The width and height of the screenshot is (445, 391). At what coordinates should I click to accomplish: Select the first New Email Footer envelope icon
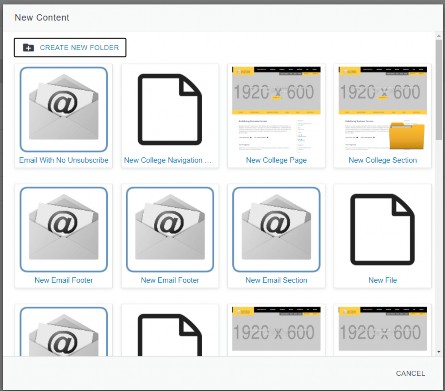64,229
